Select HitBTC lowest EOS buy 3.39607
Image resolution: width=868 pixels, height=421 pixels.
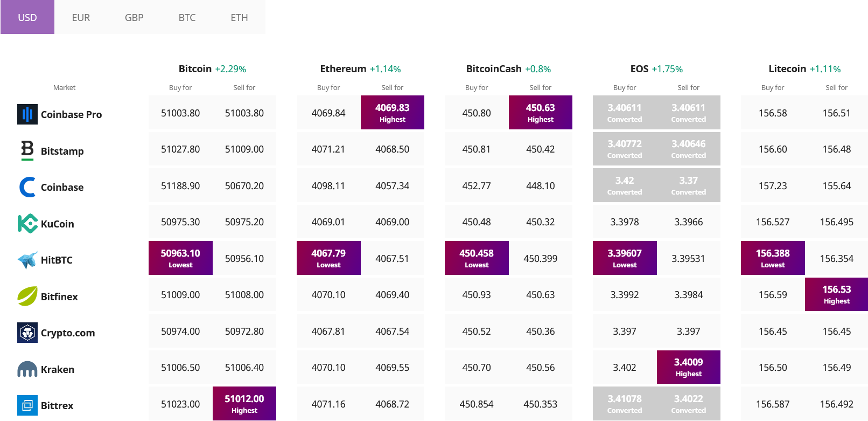pyautogui.click(x=625, y=258)
